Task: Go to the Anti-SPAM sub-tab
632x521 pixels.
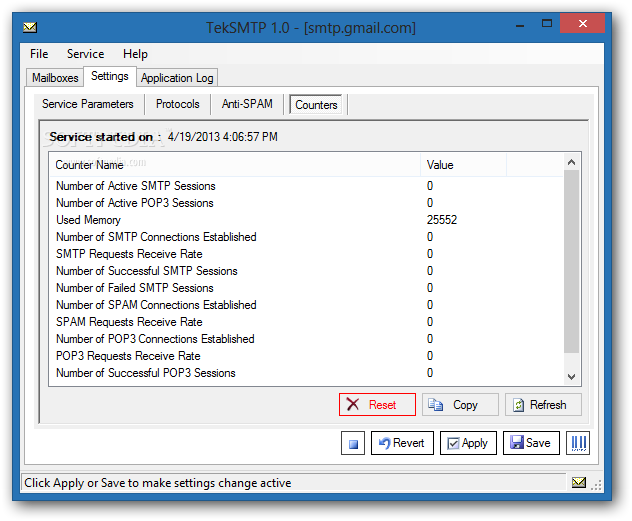Action: tap(247, 104)
